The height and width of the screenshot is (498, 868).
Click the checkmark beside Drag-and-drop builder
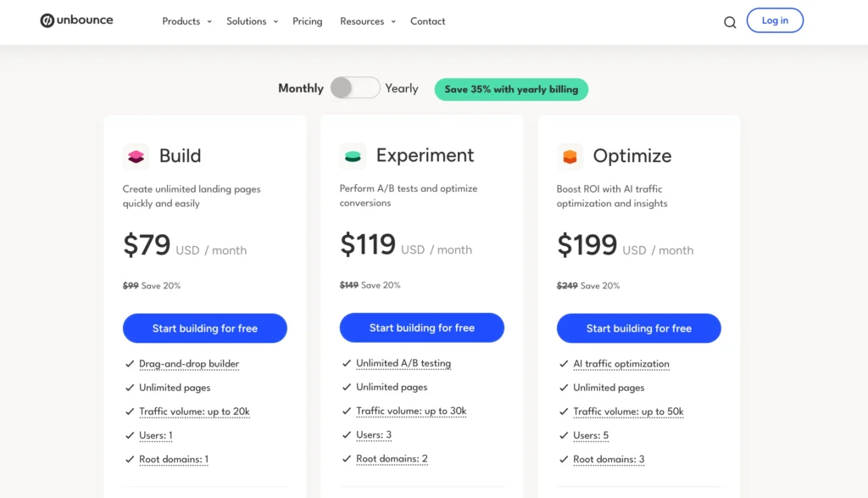click(129, 364)
